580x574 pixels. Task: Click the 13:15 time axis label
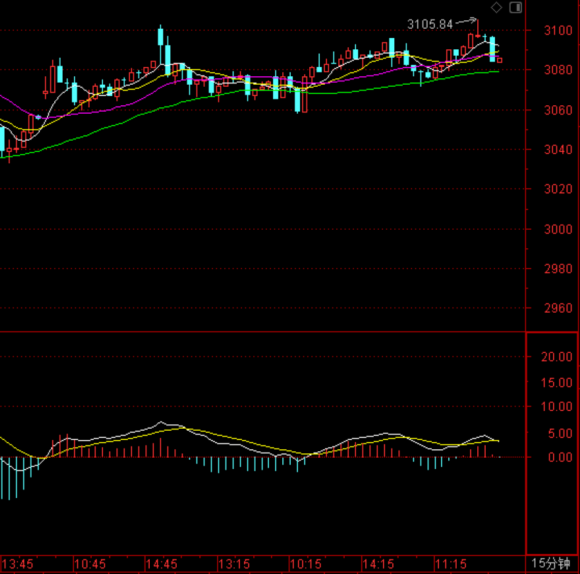point(234,565)
